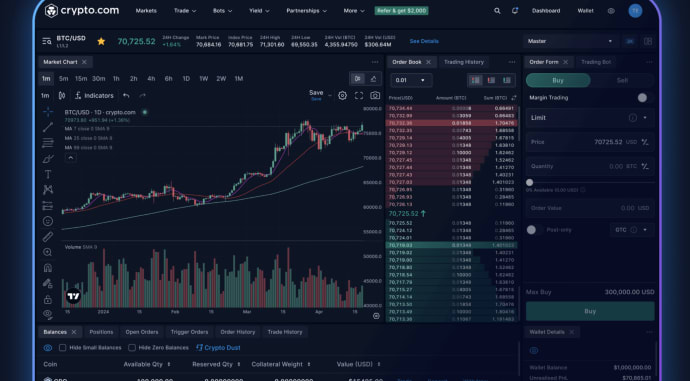This screenshot has height=381, width=690.
Task: Switch to Open Orders tab
Action: click(x=142, y=332)
